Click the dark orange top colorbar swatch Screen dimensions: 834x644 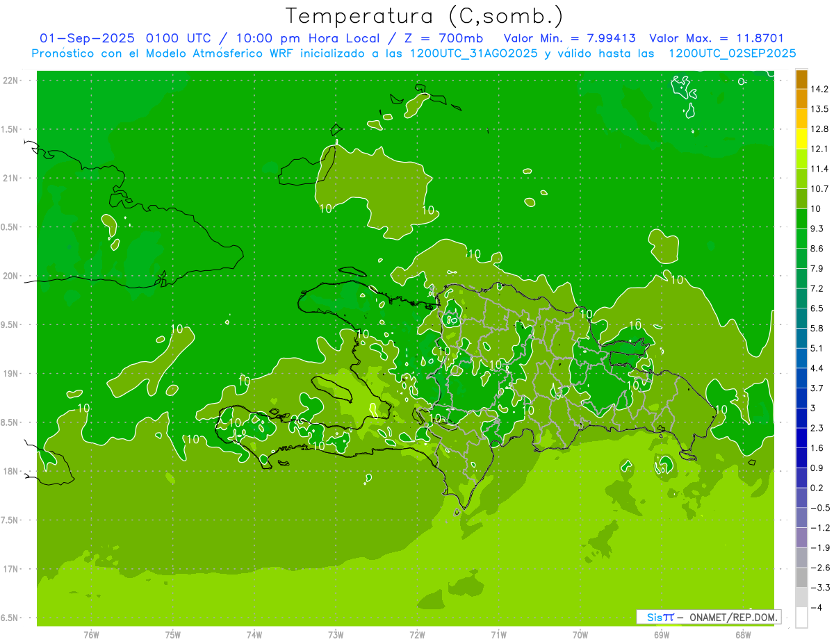coord(801,79)
